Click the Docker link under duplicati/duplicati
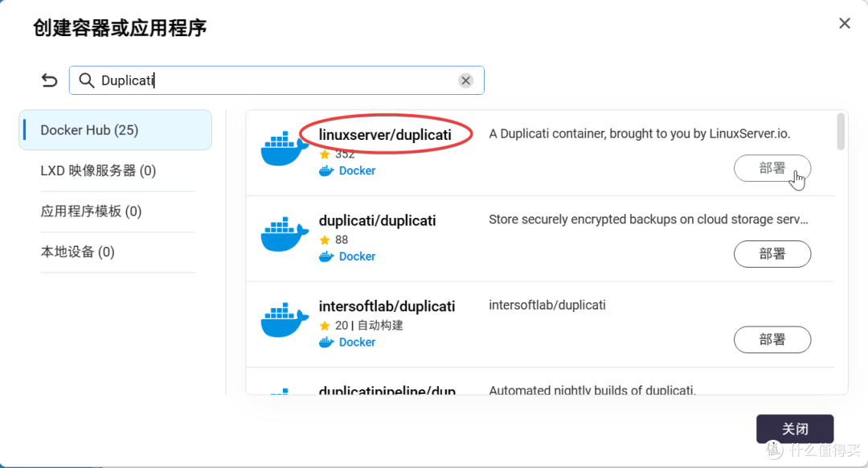868x468 pixels. pos(357,257)
